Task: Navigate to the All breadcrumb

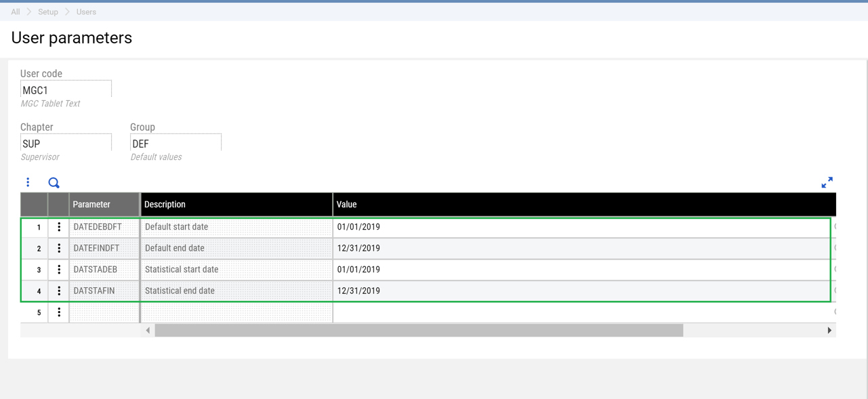Action: tap(15, 12)
